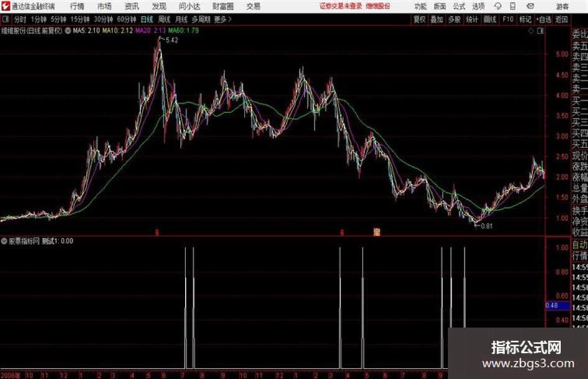Click the 标记 mark button
The image size is (588, 379).
click(525, 19)
